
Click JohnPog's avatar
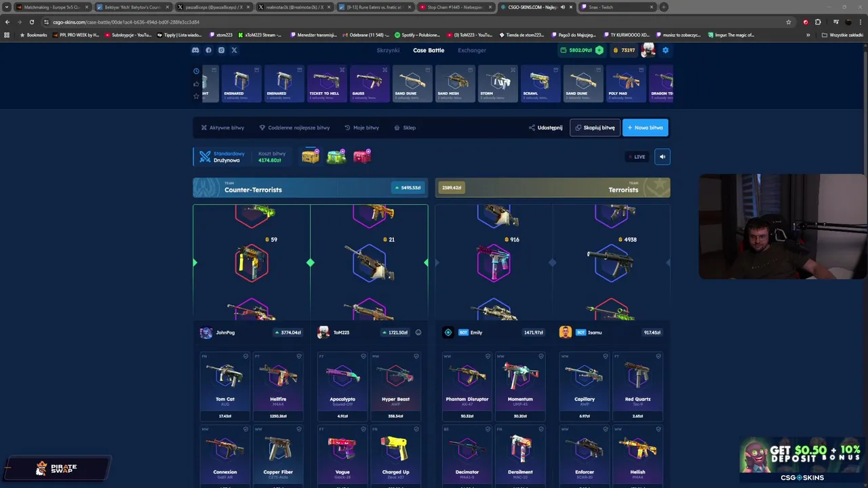[x=205, y=332]
